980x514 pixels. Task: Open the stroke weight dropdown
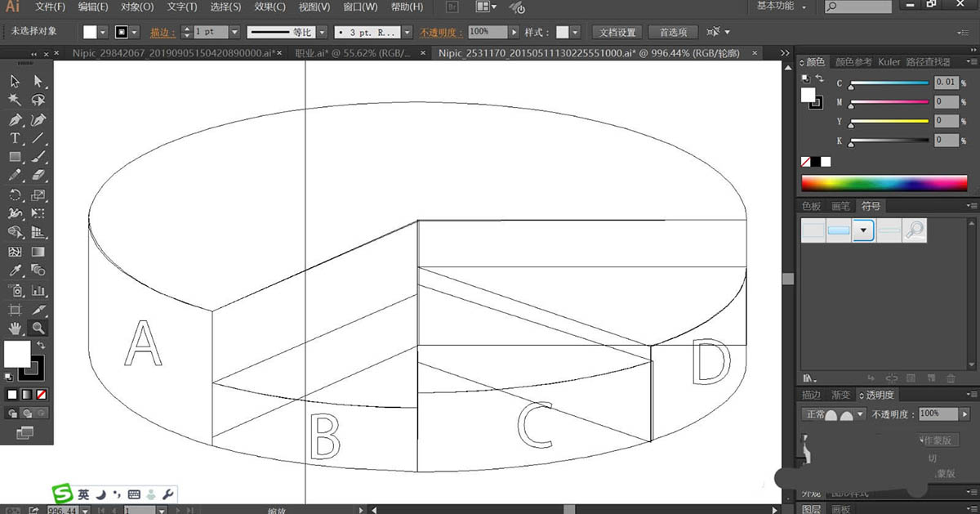234,32
